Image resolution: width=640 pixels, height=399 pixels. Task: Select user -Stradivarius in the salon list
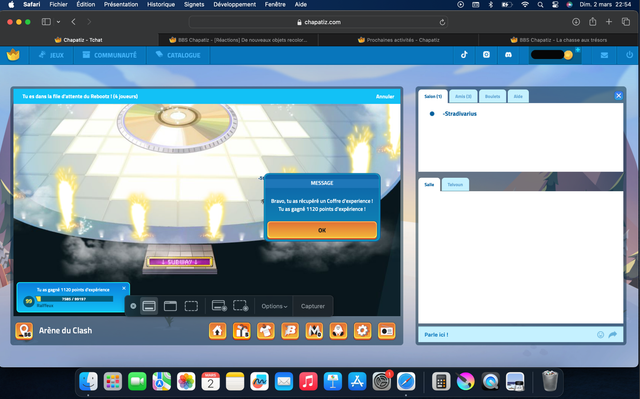[x=460, y=114]
